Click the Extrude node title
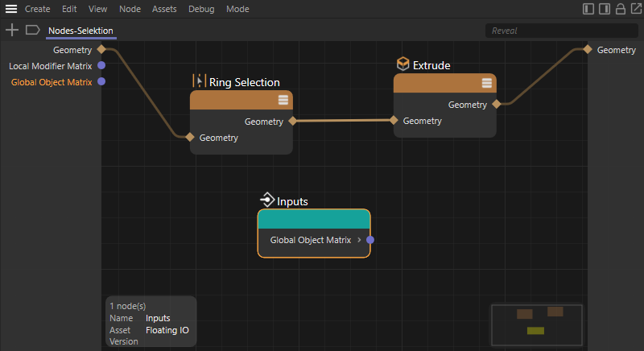Screen dimensions: 644x351 click(x=431, y=65)
